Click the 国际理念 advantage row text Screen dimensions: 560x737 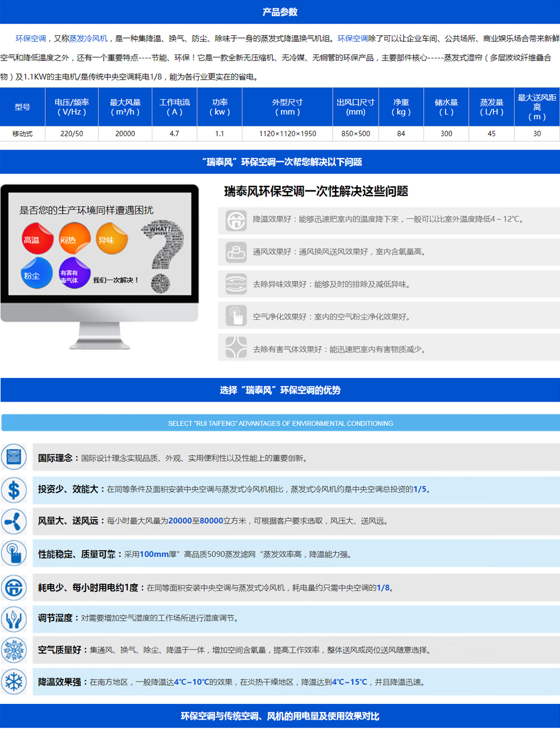click(x=172, y=458)
